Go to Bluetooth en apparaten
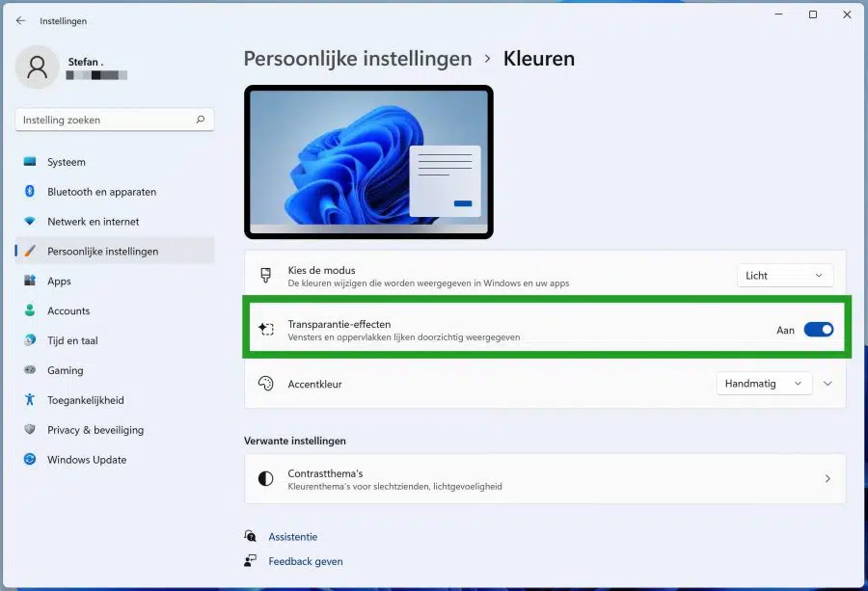The width and height of the screenshot is (868, 591). coord(115,192)
